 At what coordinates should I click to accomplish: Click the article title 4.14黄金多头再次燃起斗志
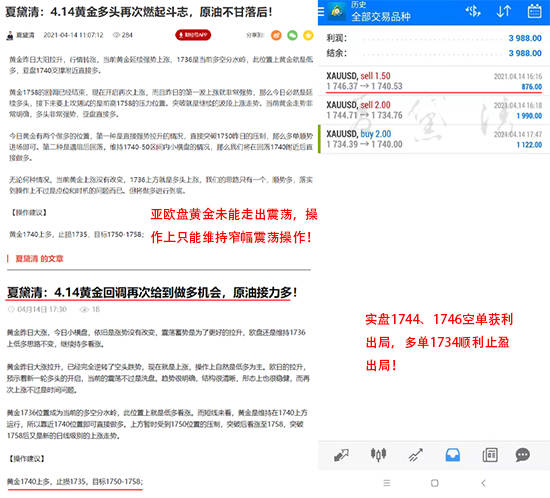(x=139, y=12)
